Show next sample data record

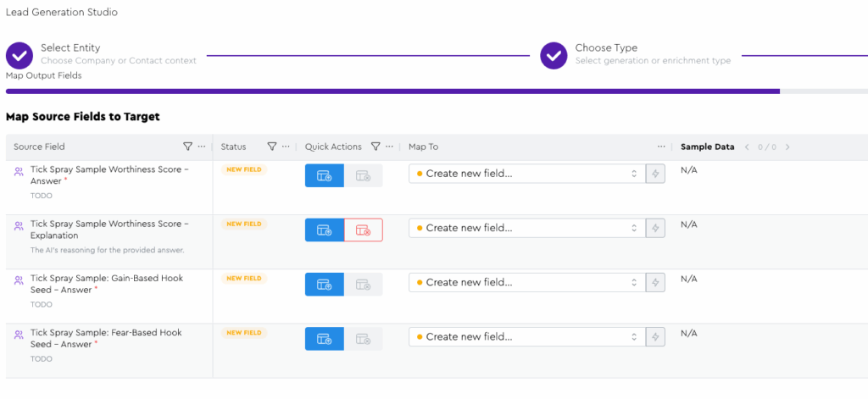[787, 147]
